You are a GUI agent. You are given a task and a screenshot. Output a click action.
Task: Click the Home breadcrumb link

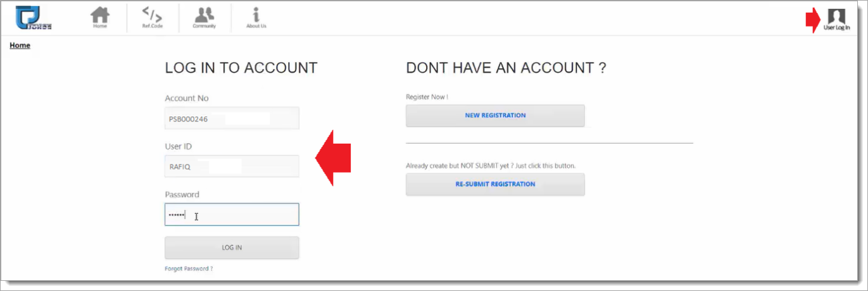click(20, 46)
